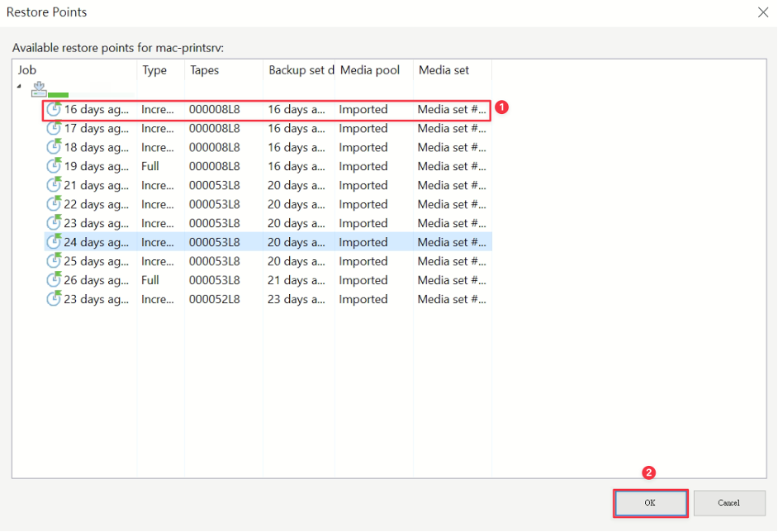The width and height of the screenshot is (778, 532).
Task: Close the Restore Points dialog window
Action: [763, 12]
